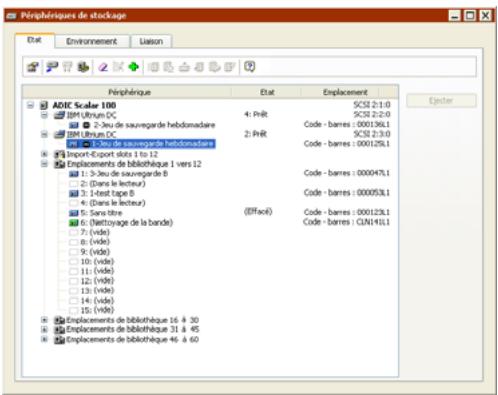
Task: Click the green plus toolbar icon
Action: pyautogui.click(x=134, y=67)
